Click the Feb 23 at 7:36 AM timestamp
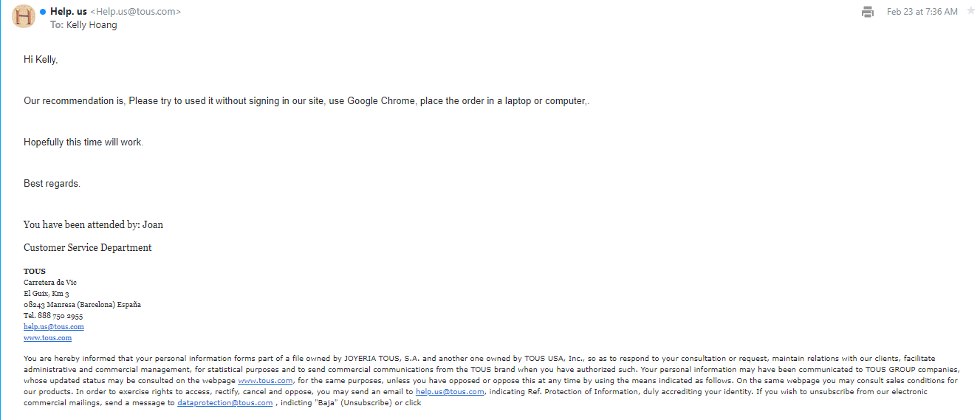 tap(922, 12)
